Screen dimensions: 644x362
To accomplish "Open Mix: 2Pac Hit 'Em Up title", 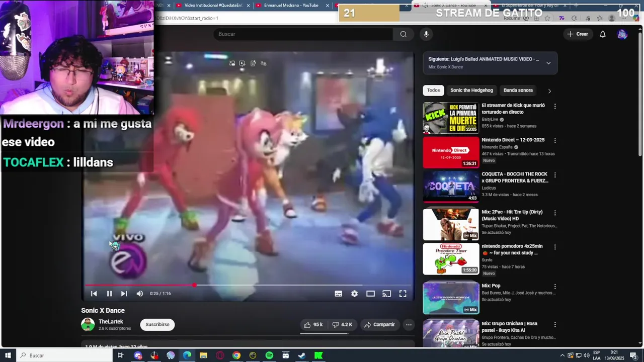I will 513,216.
